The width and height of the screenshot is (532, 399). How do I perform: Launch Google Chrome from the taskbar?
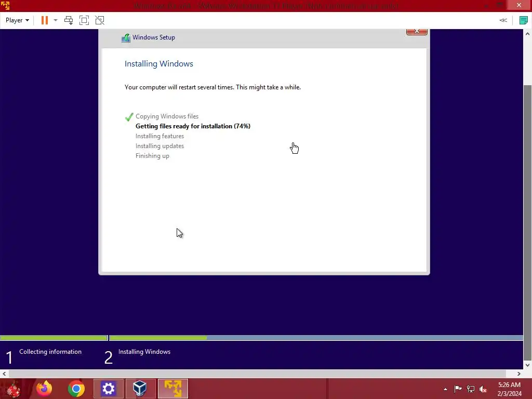(76, 389)
